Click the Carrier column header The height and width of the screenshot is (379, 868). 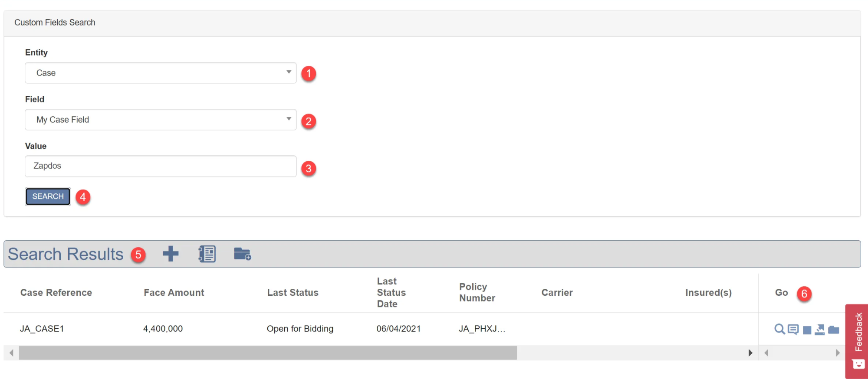pyautogui.click(x=557, y=293)
